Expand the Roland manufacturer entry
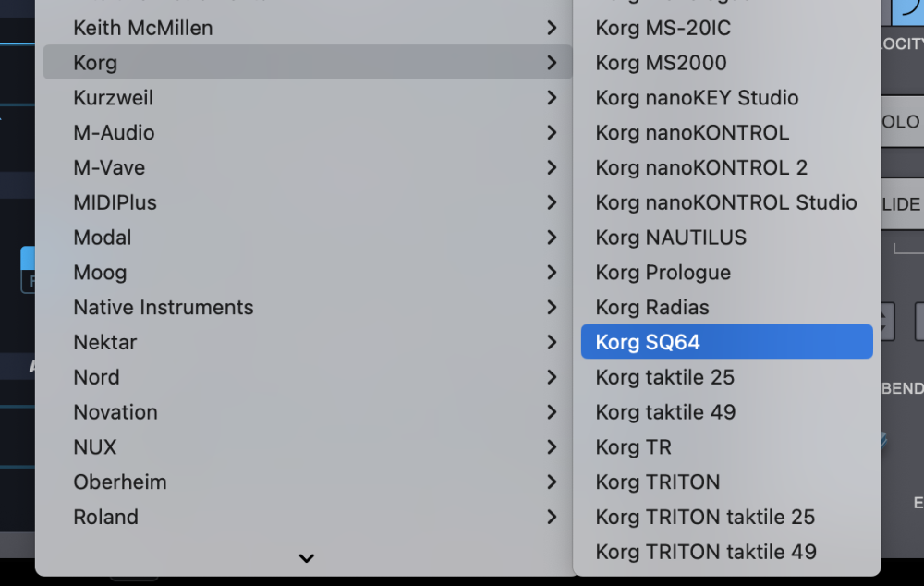Viewport: 924px width, 586px height. pyautogui.click(x=106, y=517)
